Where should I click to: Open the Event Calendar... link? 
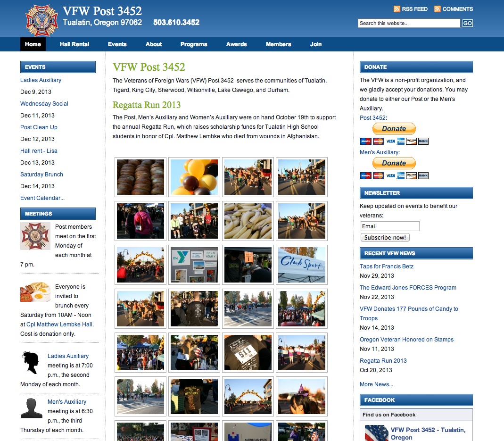click(42, 198)
